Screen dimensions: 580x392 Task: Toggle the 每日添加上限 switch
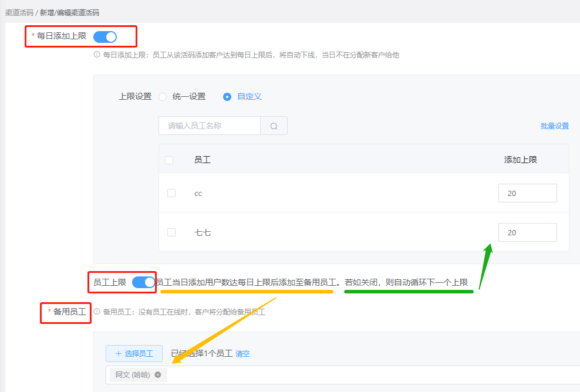[x=105, y=36]
